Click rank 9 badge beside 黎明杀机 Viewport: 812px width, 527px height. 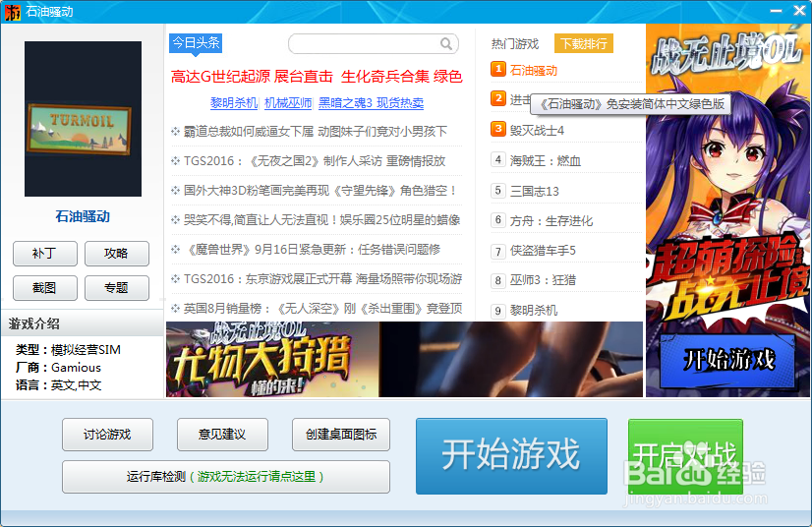[498, 311]
